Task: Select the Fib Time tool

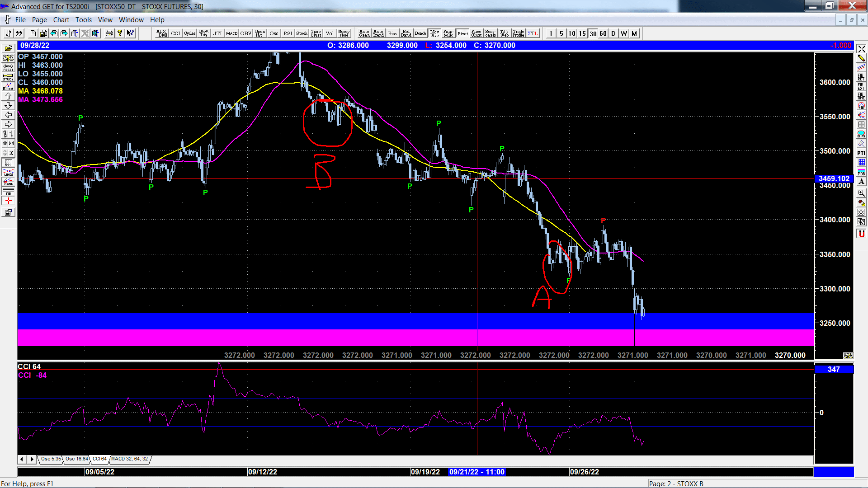Action: tap(861, 96)
